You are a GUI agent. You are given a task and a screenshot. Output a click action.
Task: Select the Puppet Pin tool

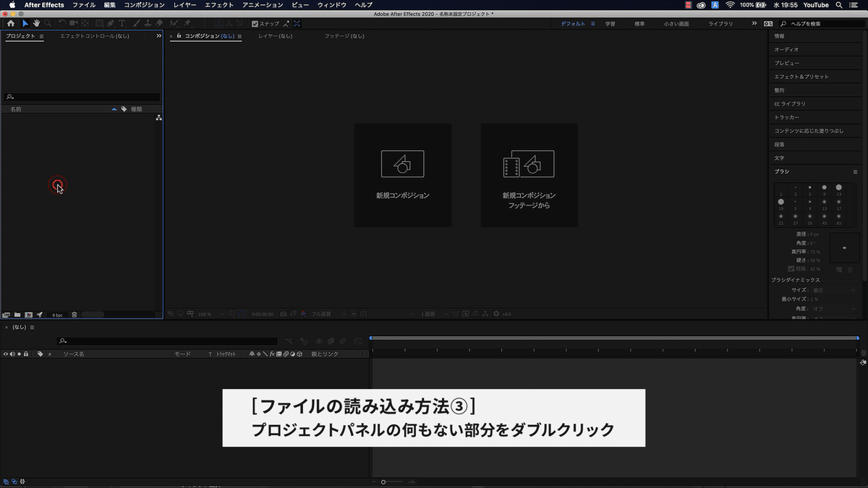tap(187, 23)
